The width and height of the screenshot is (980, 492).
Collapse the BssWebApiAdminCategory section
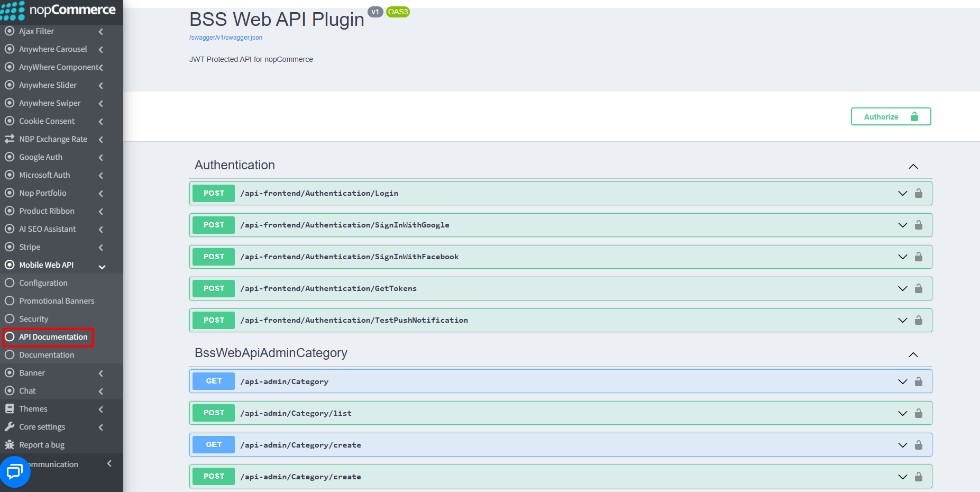[x=913, y=354]
